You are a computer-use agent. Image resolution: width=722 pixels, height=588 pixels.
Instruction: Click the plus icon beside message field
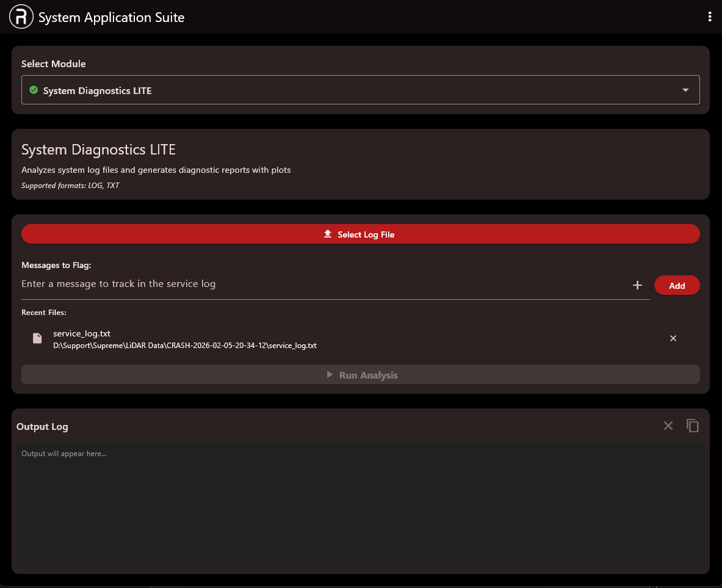(637, 285)
